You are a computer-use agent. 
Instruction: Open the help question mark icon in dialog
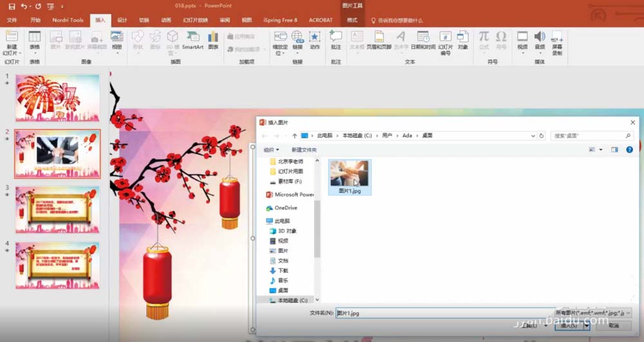coord(629,150)
